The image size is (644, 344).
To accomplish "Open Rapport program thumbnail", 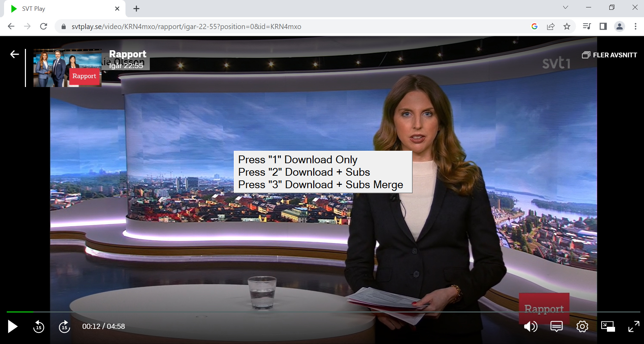I will 67,68.
